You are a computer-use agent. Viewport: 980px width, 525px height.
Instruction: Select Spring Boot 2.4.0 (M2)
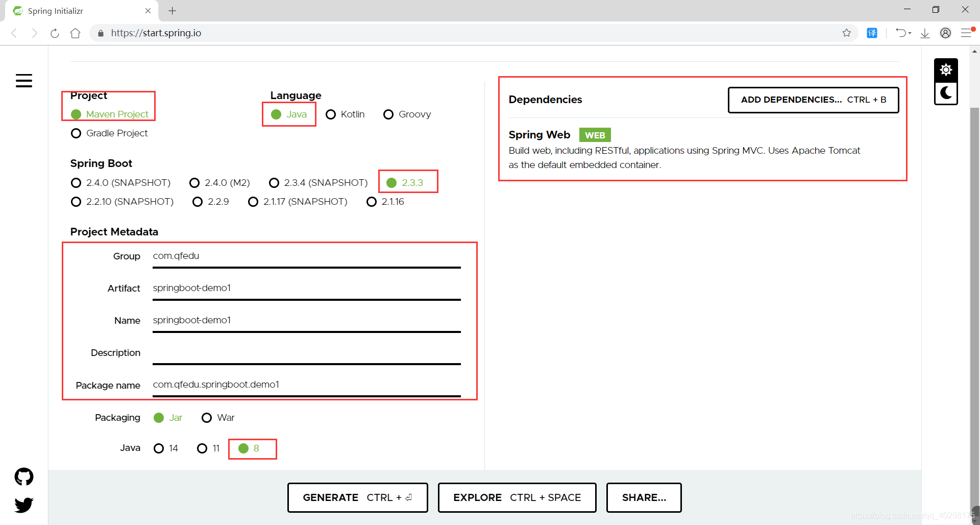[219, 183]
